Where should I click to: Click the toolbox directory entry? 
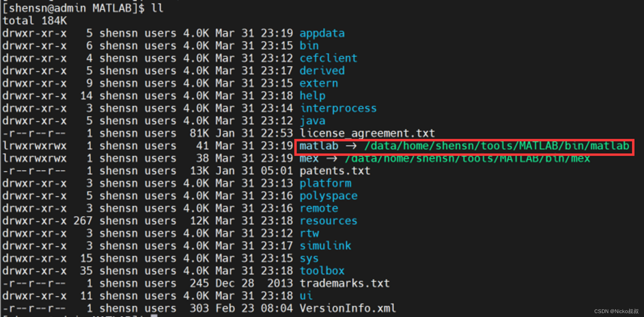pyautogui.click(x=322, y=271)
